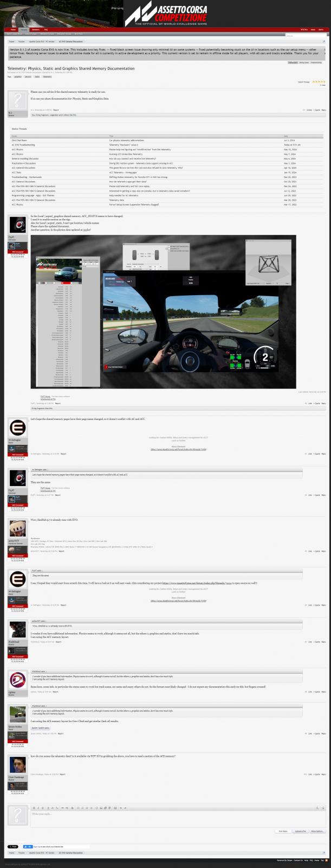This screenshot has width=331, height=868.
Task: Like Seven Smiles's post
Action: 310,733
